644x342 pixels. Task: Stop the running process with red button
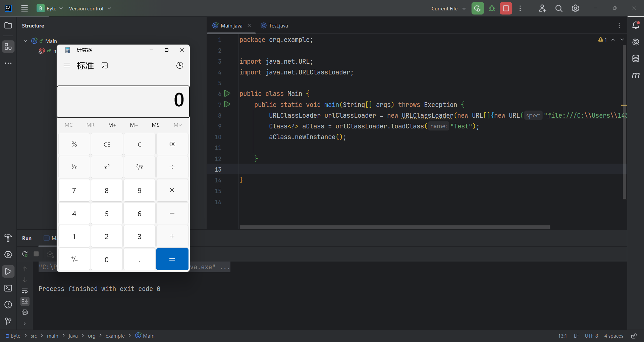coord(506,8)
